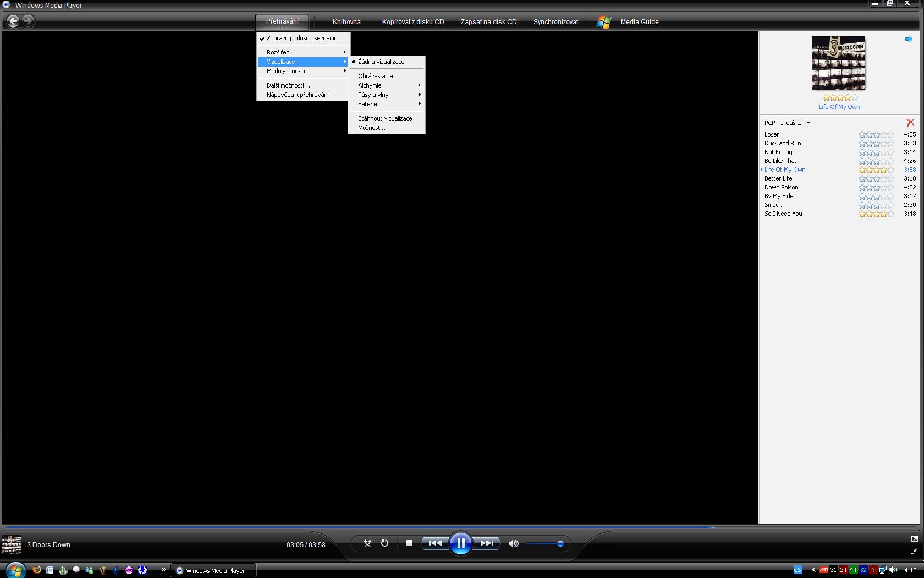
Task: Select 'Stáhnout vizualizace' menu entry
Action: (x=387, y=118)
